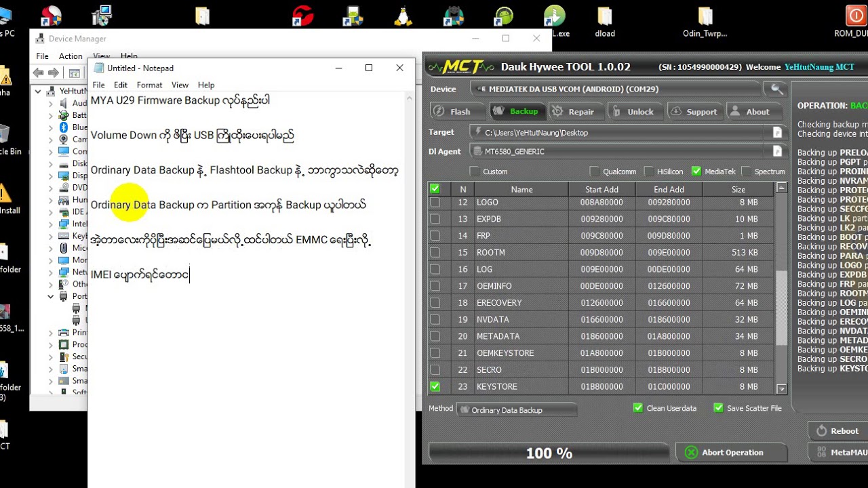Click the MCT logo in the tool header
This screenshot has width=868, height=488.
(x=461, y=66)
